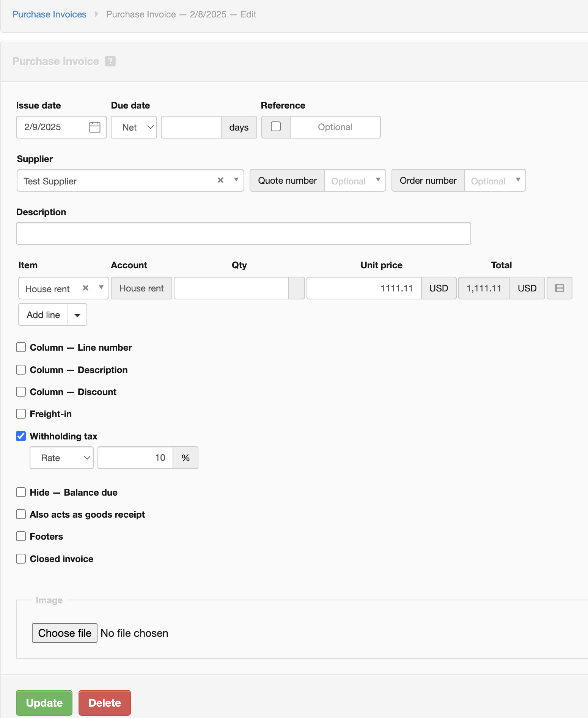Open the withholding tax Rate dropdown

coord(62,458)
